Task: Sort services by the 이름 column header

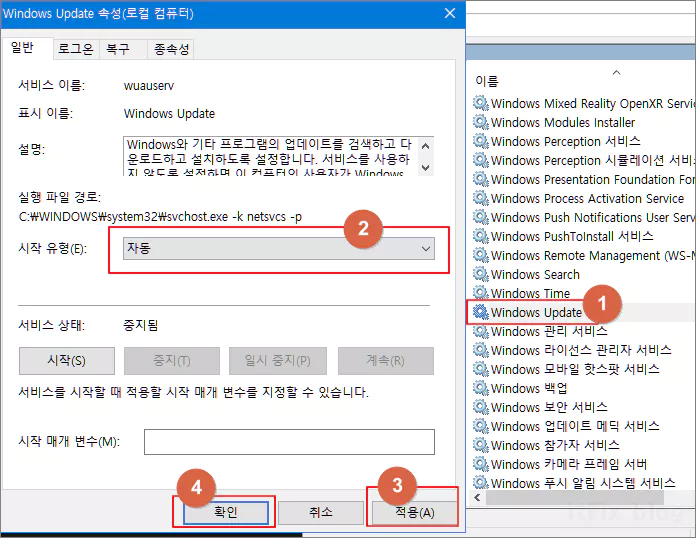Action: point(487,81)
